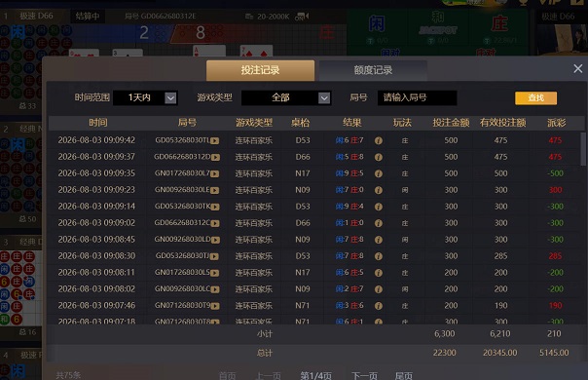
Task: Click the orange 查找 search button
Action: [x=535, y=98]
